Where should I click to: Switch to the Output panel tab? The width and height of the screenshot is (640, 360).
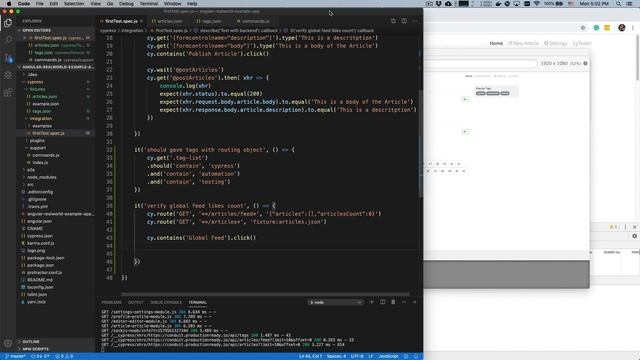click(x=136, y=302)
